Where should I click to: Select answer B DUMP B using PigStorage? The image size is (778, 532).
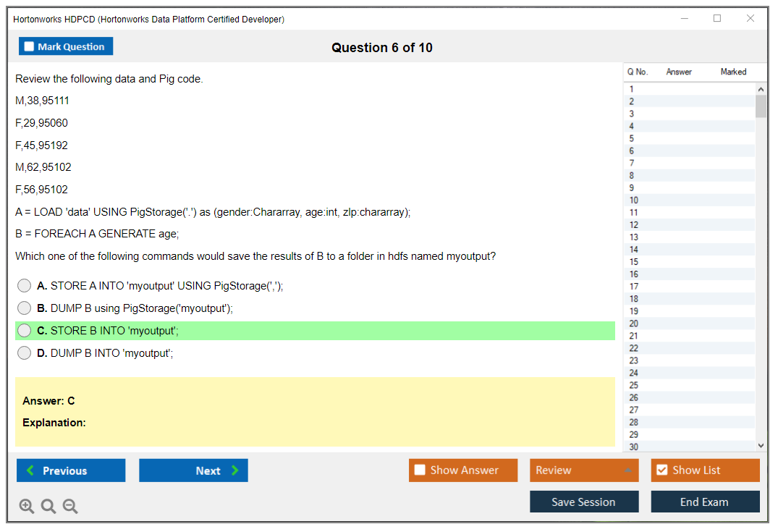coord(25,308)
